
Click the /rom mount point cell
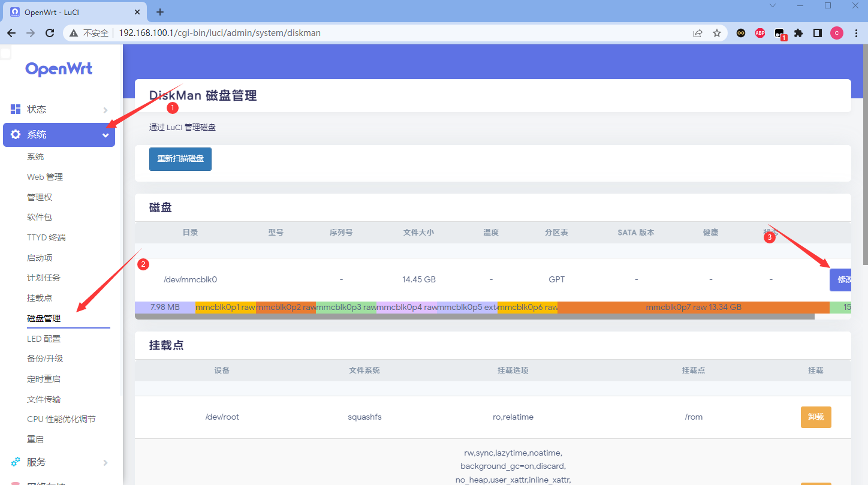694,417
